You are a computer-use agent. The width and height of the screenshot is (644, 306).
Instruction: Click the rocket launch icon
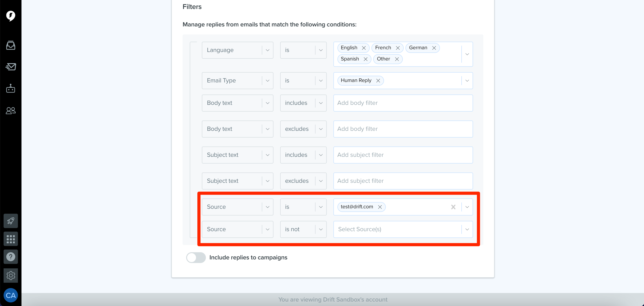tap(11, 221)
